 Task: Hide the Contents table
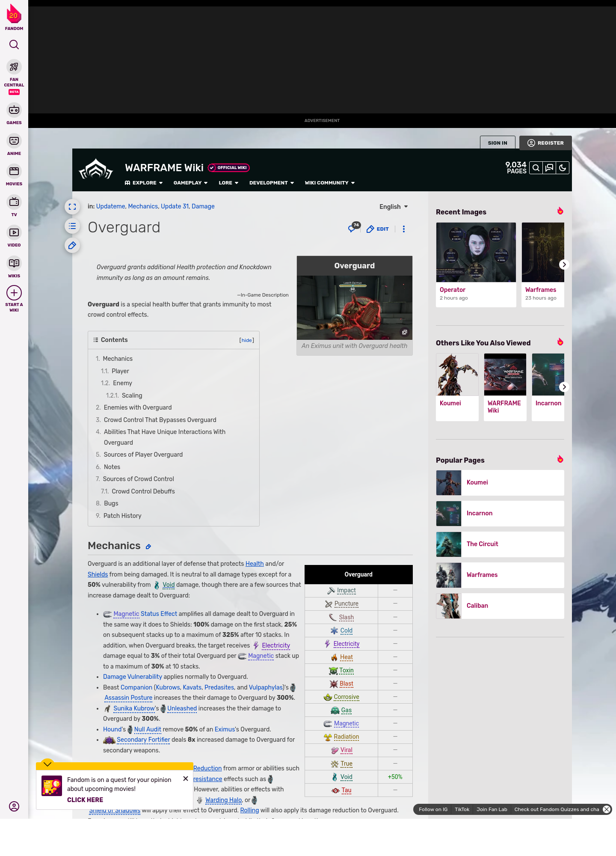pos(246,340)
